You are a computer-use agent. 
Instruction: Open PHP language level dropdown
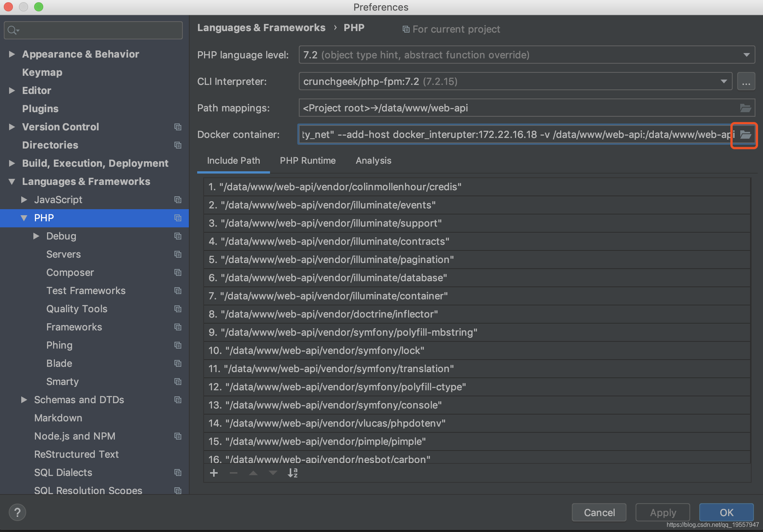tap(527, 55)
